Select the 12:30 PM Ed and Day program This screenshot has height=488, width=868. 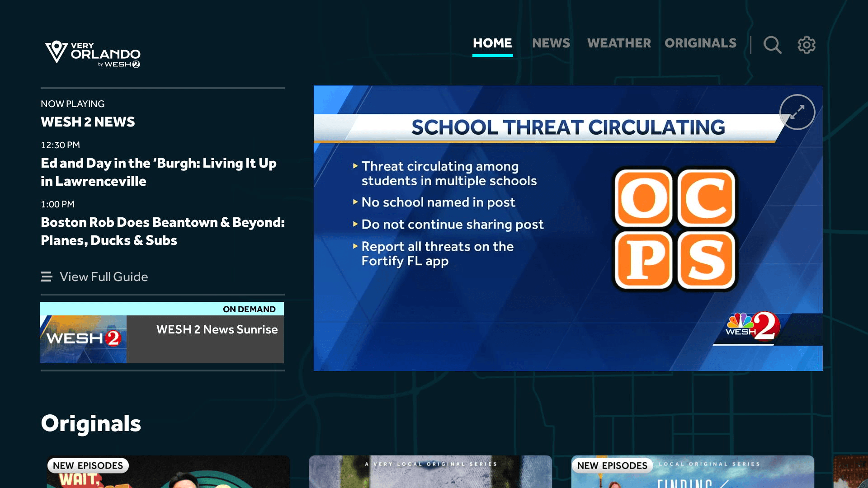point(158,172)
